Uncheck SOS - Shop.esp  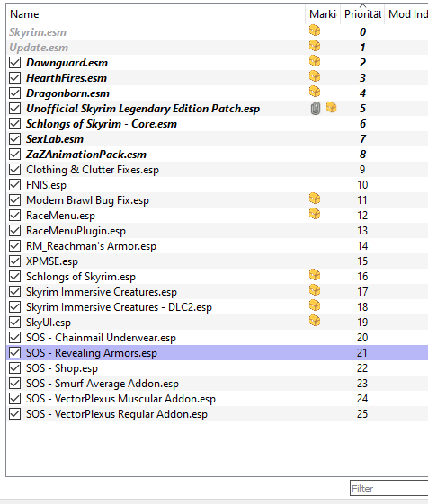tap(14, 368)
